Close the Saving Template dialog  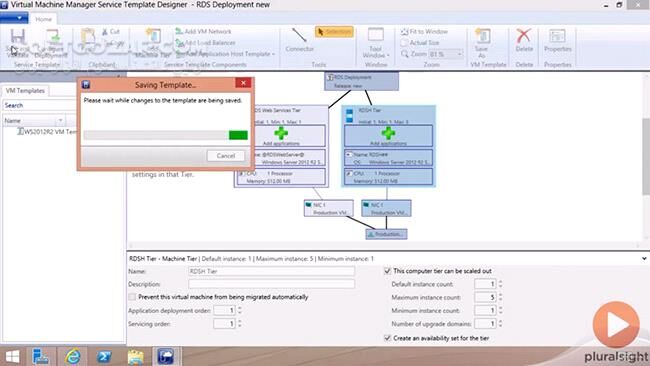click(243, 83)
